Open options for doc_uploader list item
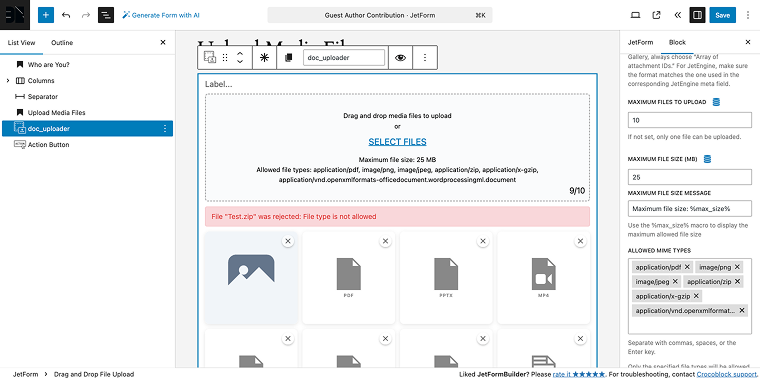Viewport: 760px width, 380px height. point(165,128)
